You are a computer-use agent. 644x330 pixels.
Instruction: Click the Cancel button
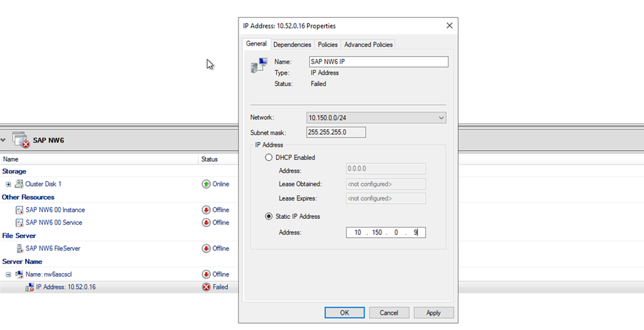(x=389, y=313)
